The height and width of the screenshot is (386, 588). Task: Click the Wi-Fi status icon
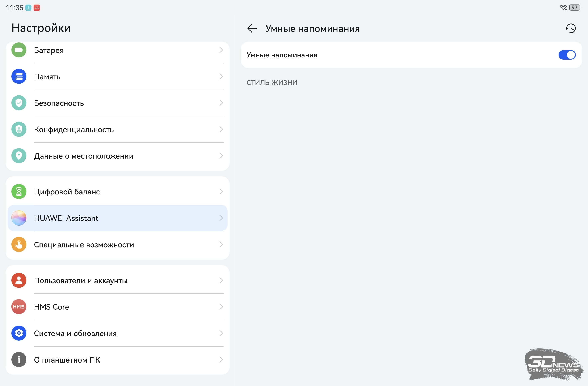pyautogui.click(x=563, y=8)
